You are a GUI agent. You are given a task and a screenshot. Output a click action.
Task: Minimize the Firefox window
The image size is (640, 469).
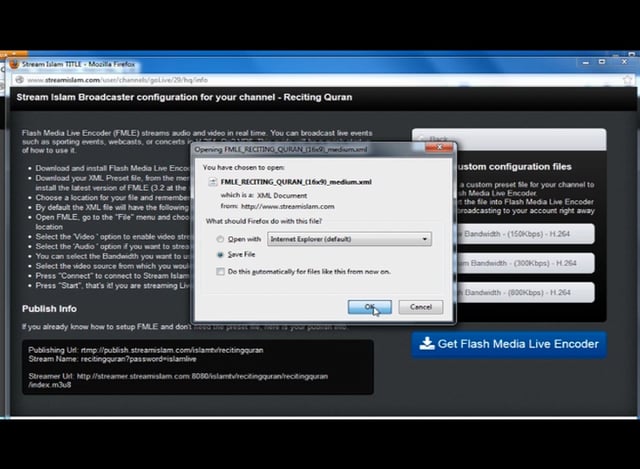(586, 62)
